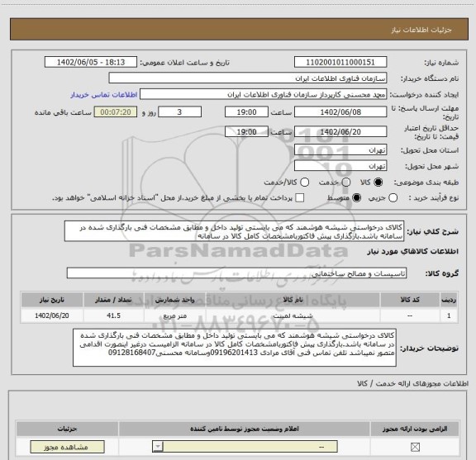Select the کالا/خدمت radio button
The width and height of the screenshot is (476, 460).
click(x=304, y=182)
